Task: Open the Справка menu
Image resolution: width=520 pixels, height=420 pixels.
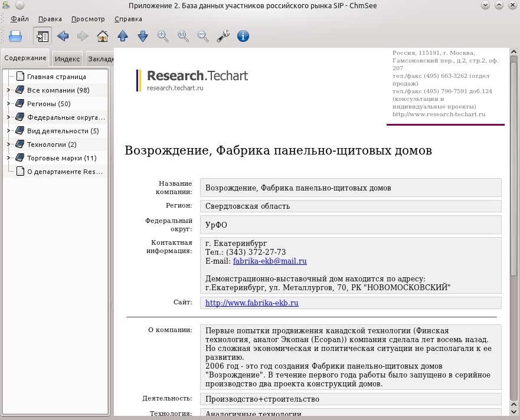Action: coord(128,19)
